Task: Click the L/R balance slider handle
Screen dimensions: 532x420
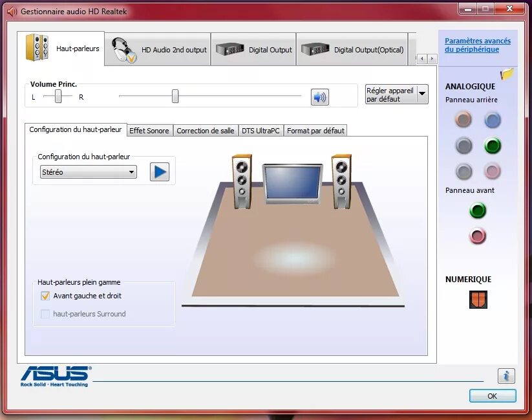Action: (x=58, y=96)
